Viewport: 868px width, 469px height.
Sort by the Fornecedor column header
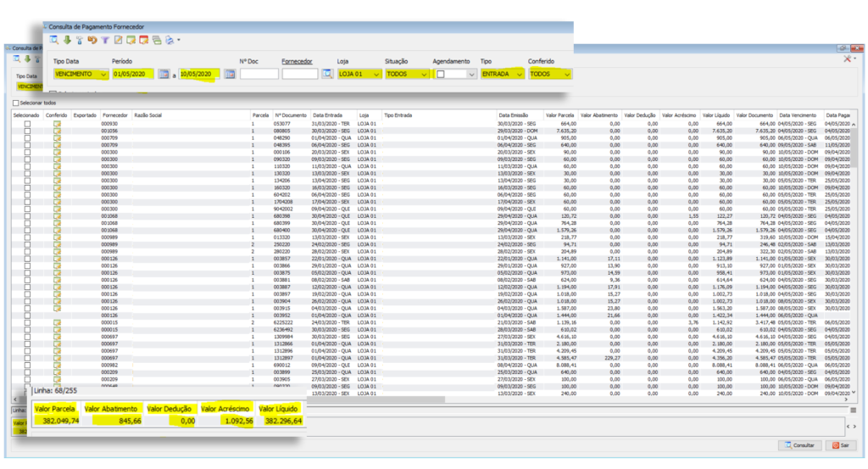click(115, 115)
